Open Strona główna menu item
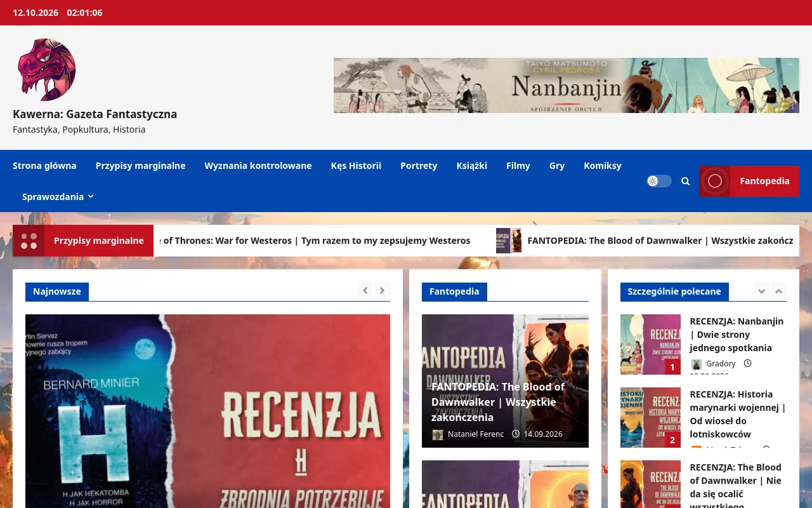Image resolution: width=812 pixels, height=508 pixels. 44,166
